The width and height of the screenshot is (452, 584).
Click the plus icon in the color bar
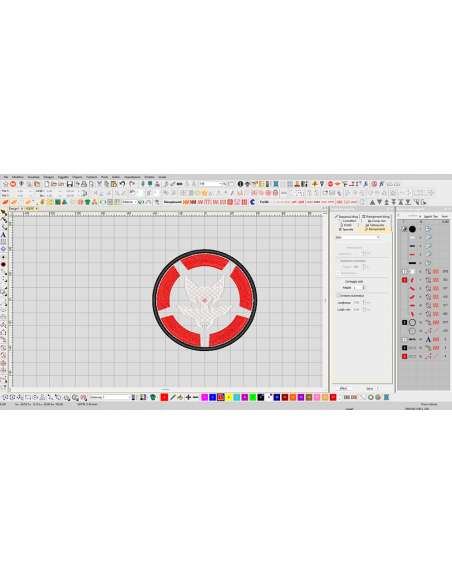click(x=188, y=397)
